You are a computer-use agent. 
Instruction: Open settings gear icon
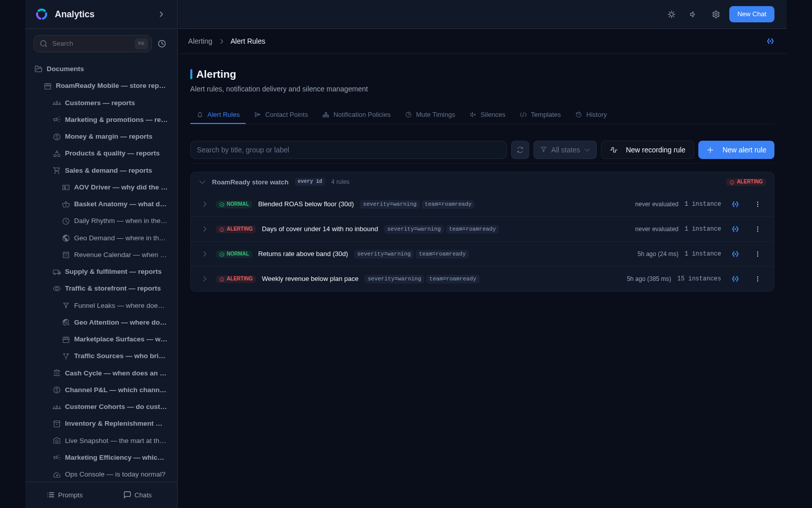tap(716, 14)
